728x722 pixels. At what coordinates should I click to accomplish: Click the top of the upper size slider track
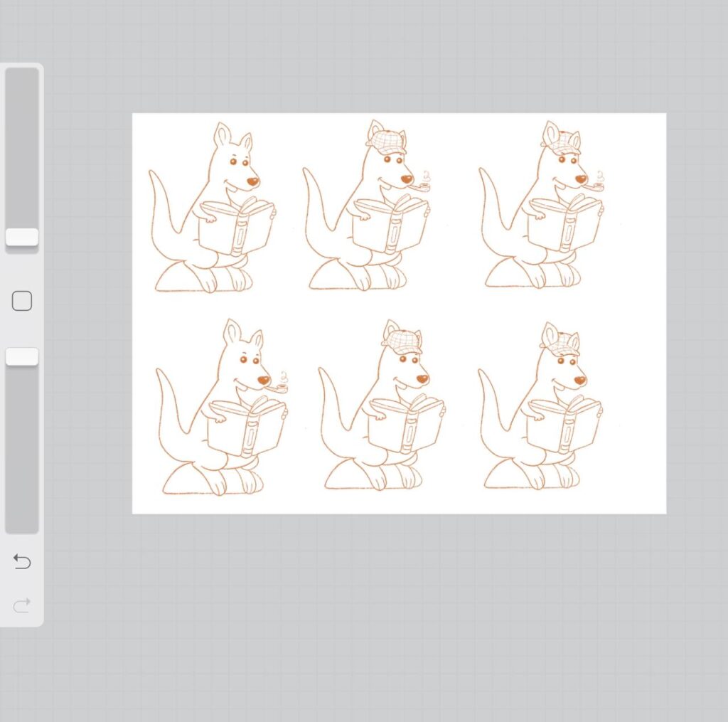coord(22,78)
